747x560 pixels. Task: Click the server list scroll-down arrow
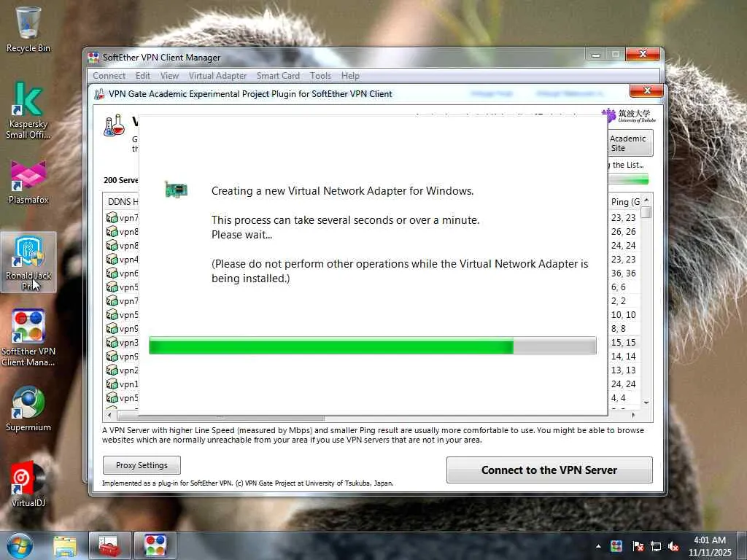click(x=646, y=402)
